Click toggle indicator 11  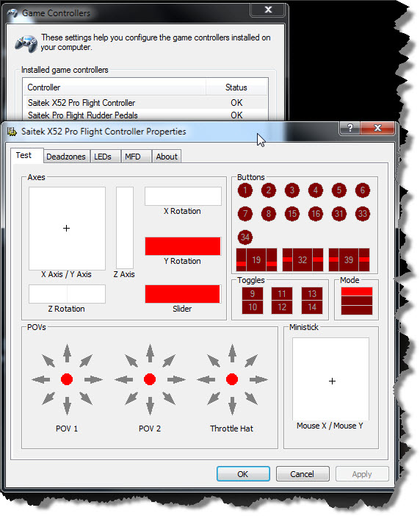[x=282, y=294]
